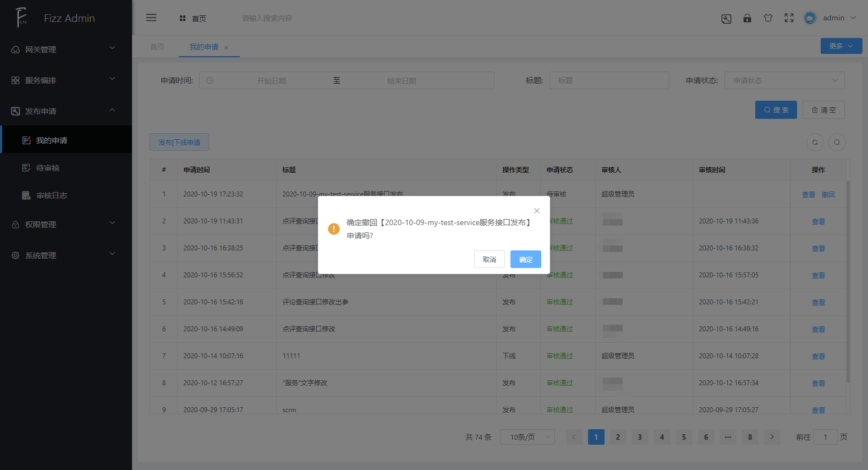Click the 发布|下线申请 button
868x470 pixels.
click(x=179, y=142)
